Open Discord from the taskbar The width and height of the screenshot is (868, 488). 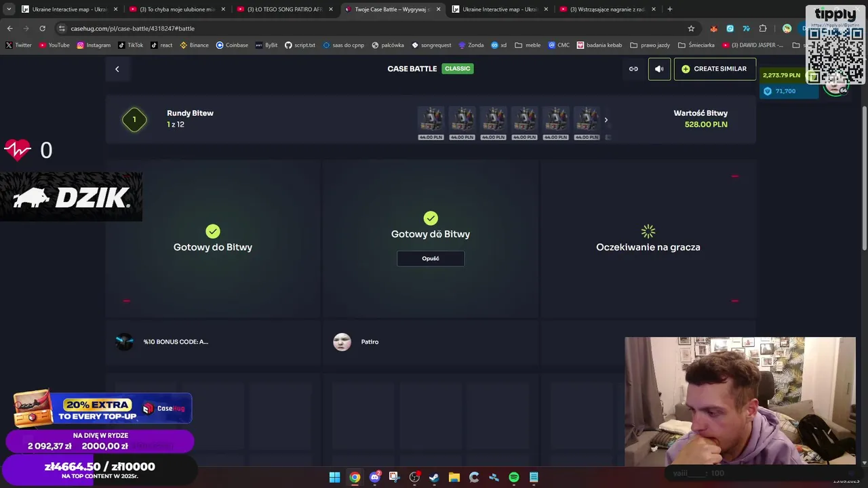pos(374,477)
